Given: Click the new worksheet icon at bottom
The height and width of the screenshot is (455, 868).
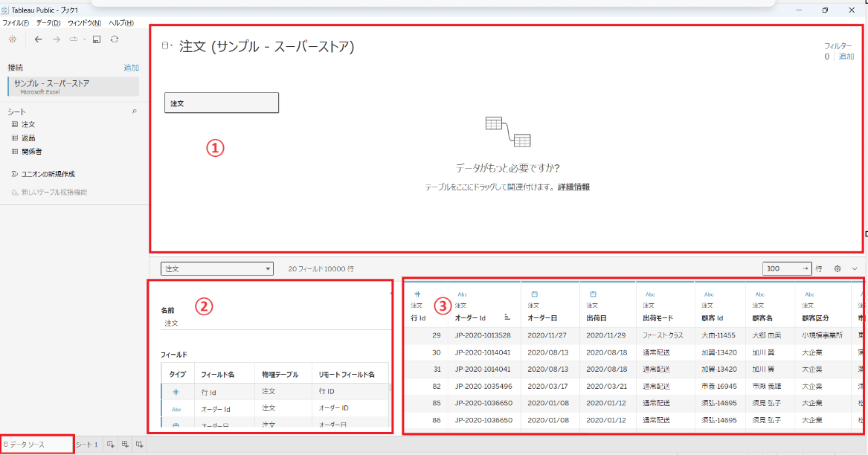Looking at the screenshot, I should click(111, 445).
